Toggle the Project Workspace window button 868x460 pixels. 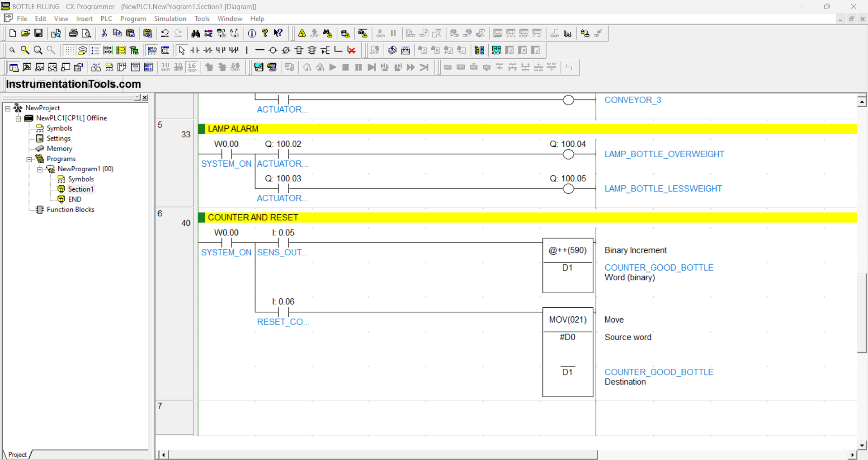(14, 67)
